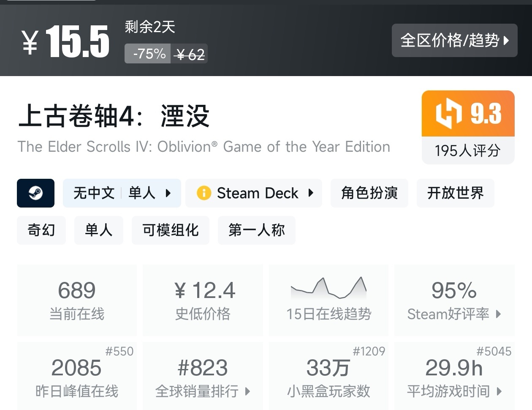Viewport: 532px width, 410px height.
Task: Choose the 第一人称 tag
Action: point(256,230)
